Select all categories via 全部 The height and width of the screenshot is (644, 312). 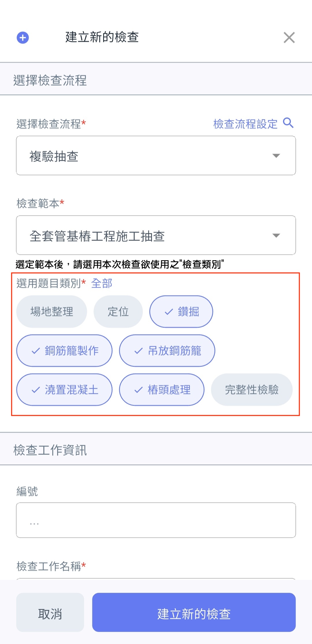[101, 283]
